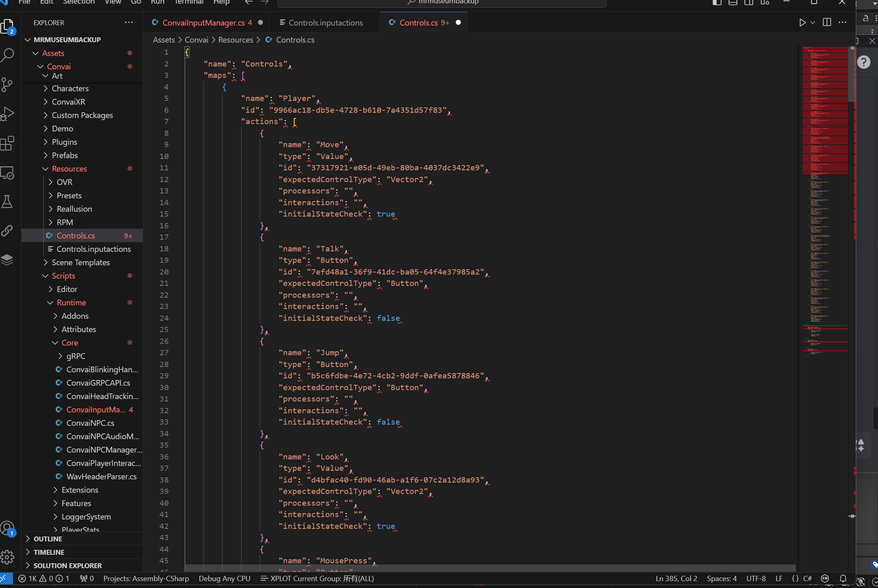Click the Split Editor Right icon
The image size is (878, 588).
pos(826,23)
